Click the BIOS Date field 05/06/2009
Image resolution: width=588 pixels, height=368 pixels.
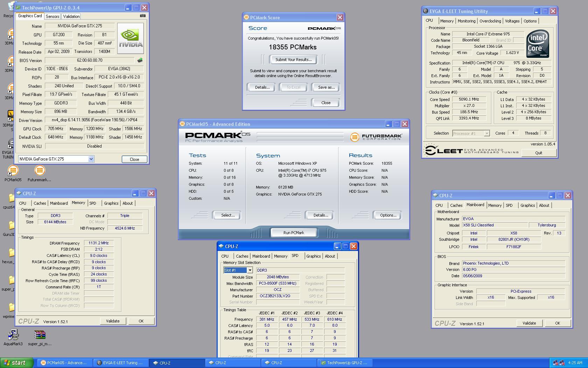[513, 276]
